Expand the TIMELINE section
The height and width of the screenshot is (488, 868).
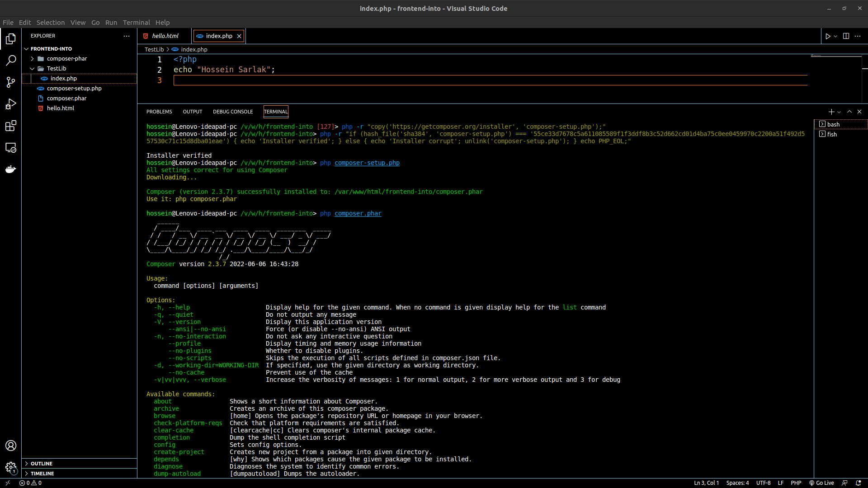[79, 474]
